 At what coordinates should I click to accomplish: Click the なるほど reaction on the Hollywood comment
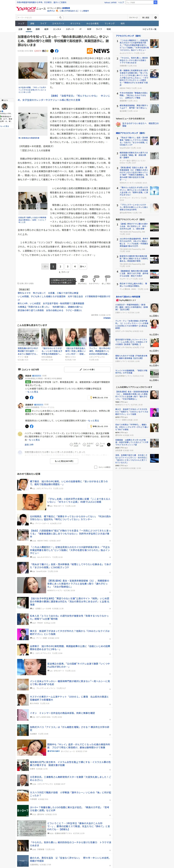[85, 444]
